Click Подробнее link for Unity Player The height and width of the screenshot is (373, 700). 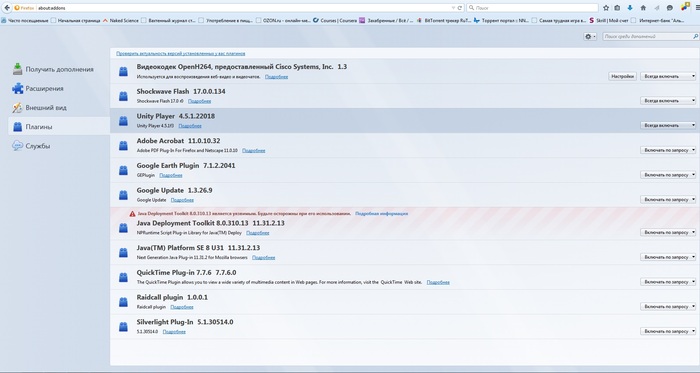pyautogui.click(x=190, y=126)
